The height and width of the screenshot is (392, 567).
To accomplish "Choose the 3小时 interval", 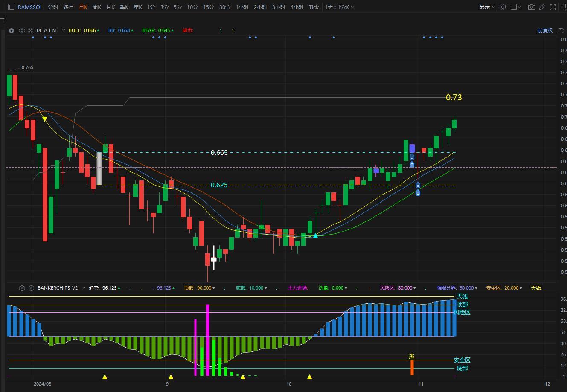I will click(279, 7).
